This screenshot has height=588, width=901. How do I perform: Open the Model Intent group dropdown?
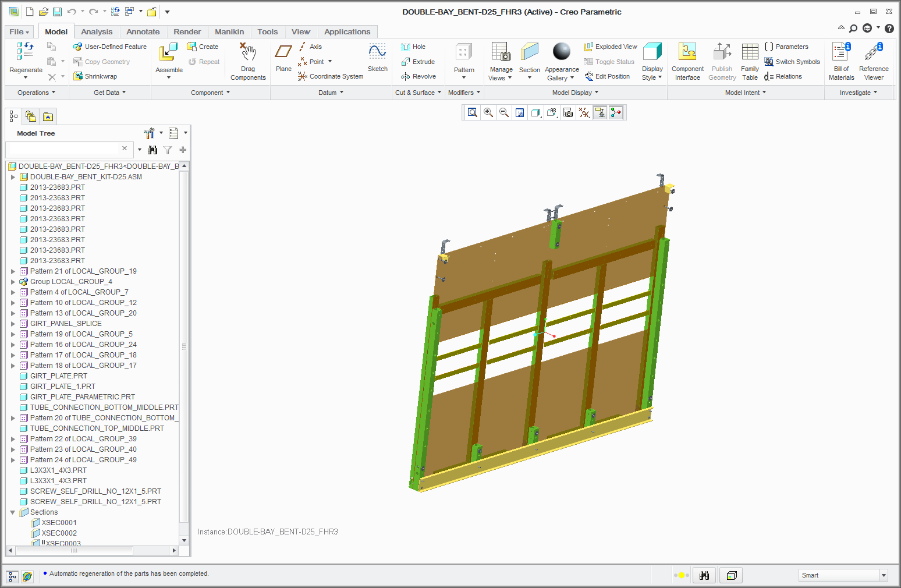click(746, 93)
